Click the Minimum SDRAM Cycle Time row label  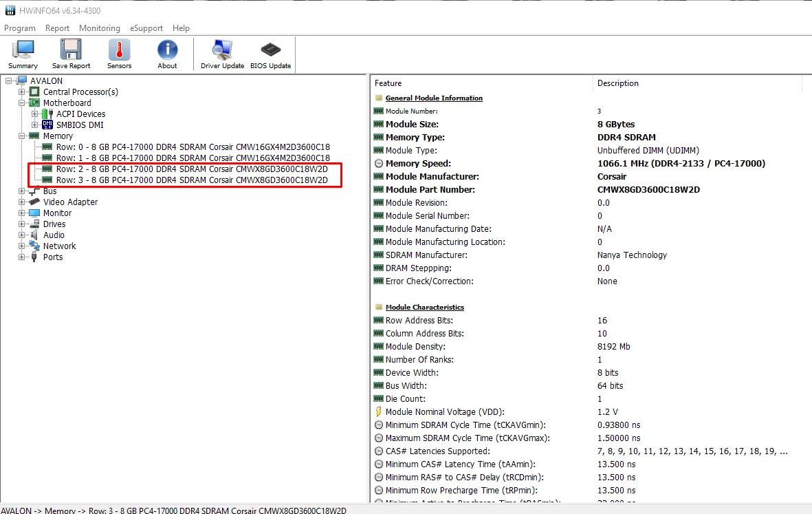tap(465, 425)
